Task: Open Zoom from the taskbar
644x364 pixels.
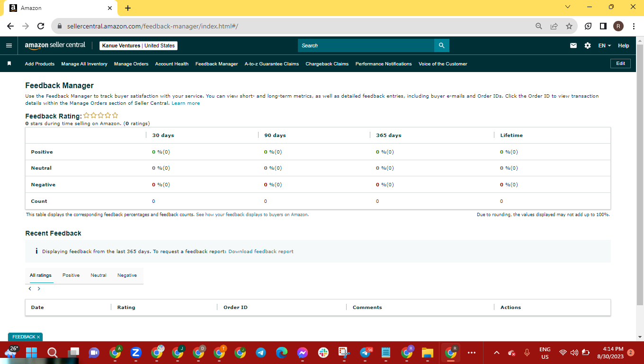Action: tap(135, 353)
